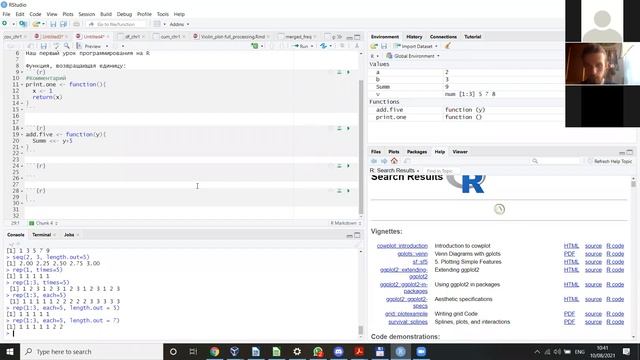This screenshot has height=360, width=640.
Task: Switch to Terminal tab
Action: point(42,235)
